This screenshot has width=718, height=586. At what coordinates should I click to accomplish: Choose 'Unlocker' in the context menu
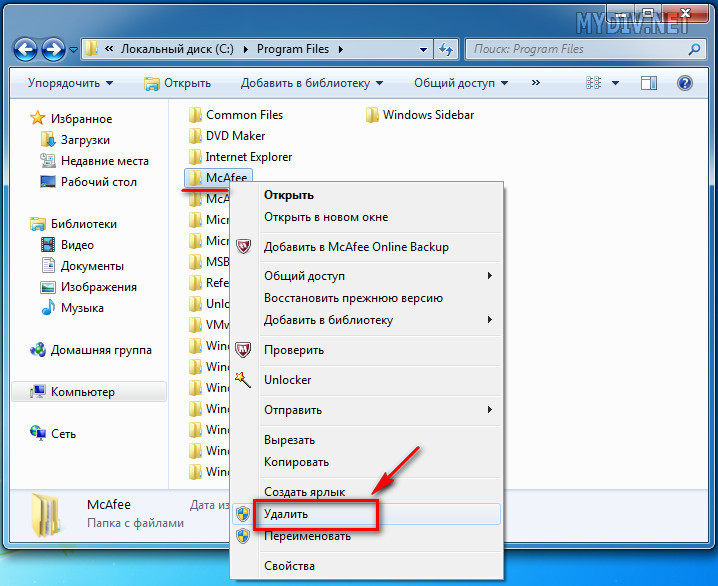point(365,380)
